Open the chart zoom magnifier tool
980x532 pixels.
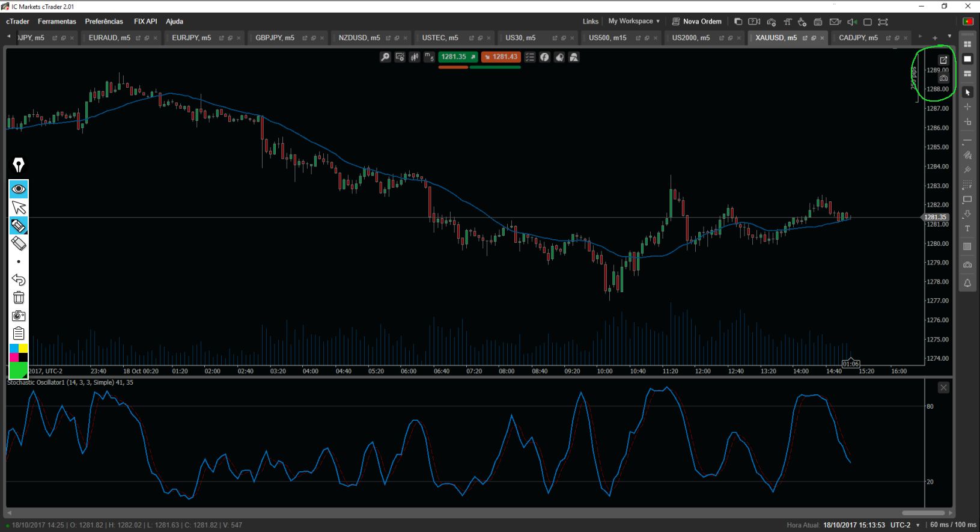coord(385,57)
